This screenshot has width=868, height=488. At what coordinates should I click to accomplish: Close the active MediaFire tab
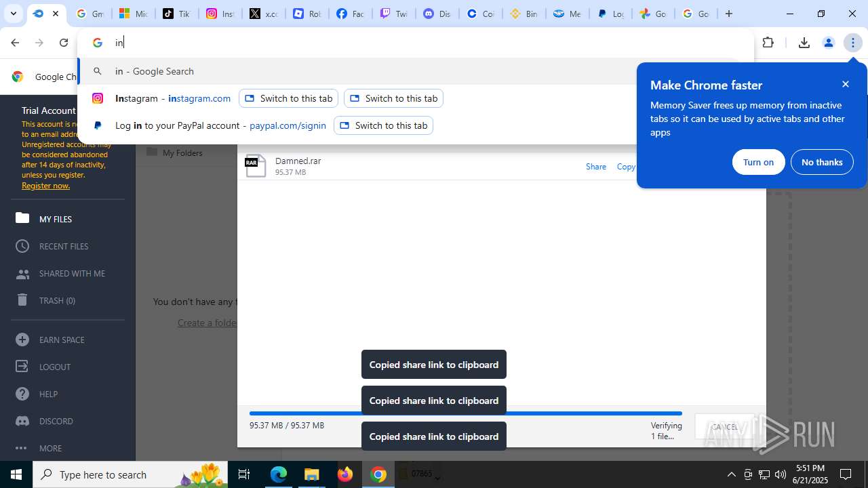click(56, 14)
